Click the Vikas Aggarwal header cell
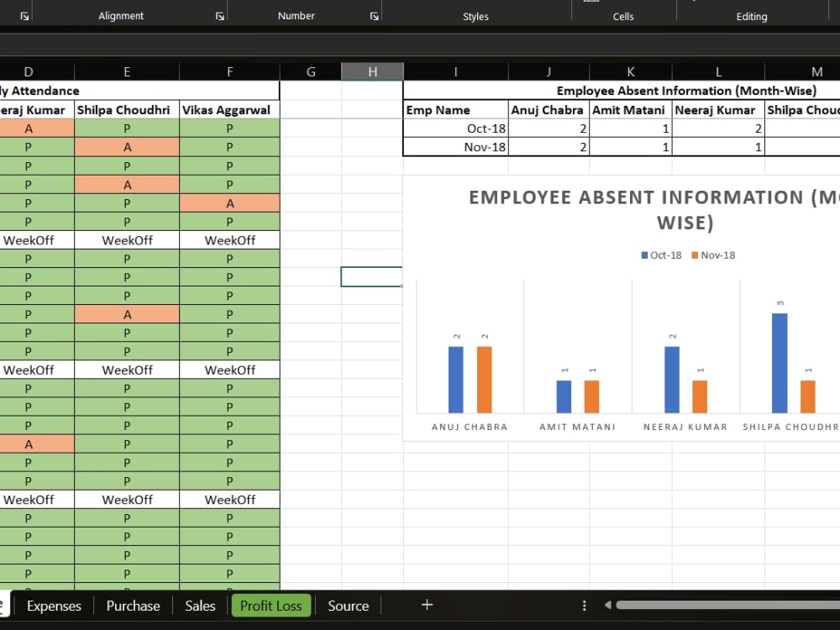Screen dimensions: 840x630 point(230,110)
